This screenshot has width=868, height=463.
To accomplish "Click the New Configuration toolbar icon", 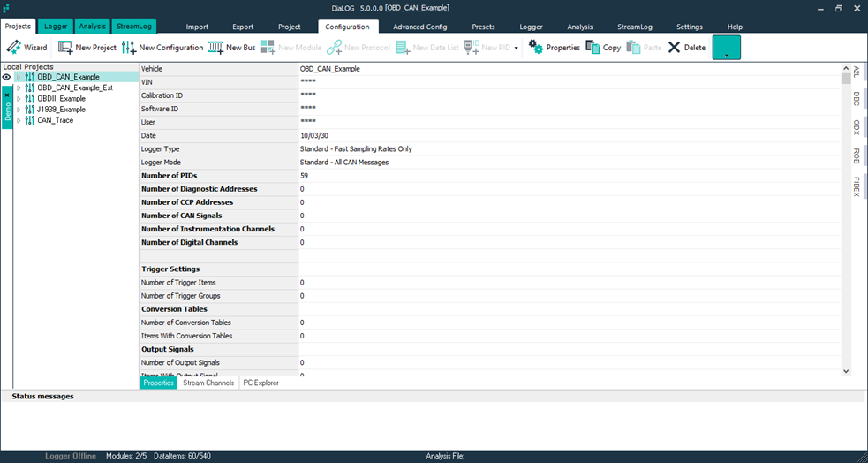I will point(162,48).
